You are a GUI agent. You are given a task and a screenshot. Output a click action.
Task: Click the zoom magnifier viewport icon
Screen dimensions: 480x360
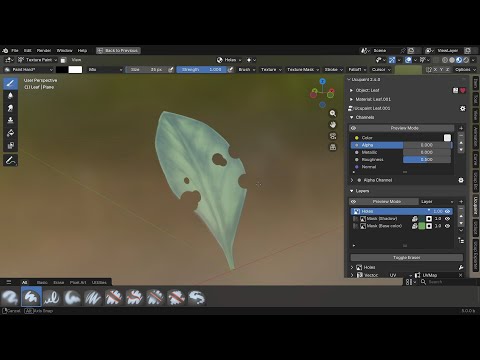(333, 113)
